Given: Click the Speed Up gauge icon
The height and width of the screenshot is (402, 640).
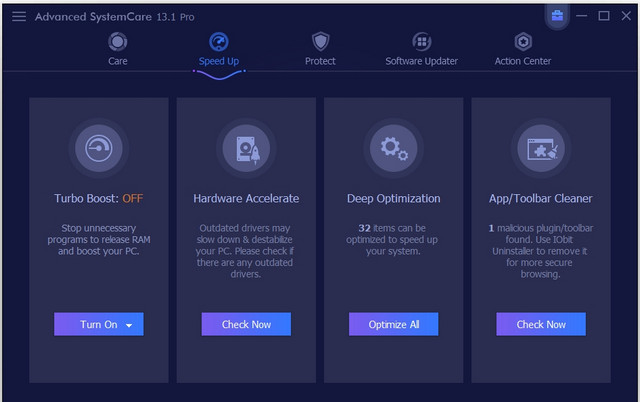Looking at the screenshot, I should point(219,42).
